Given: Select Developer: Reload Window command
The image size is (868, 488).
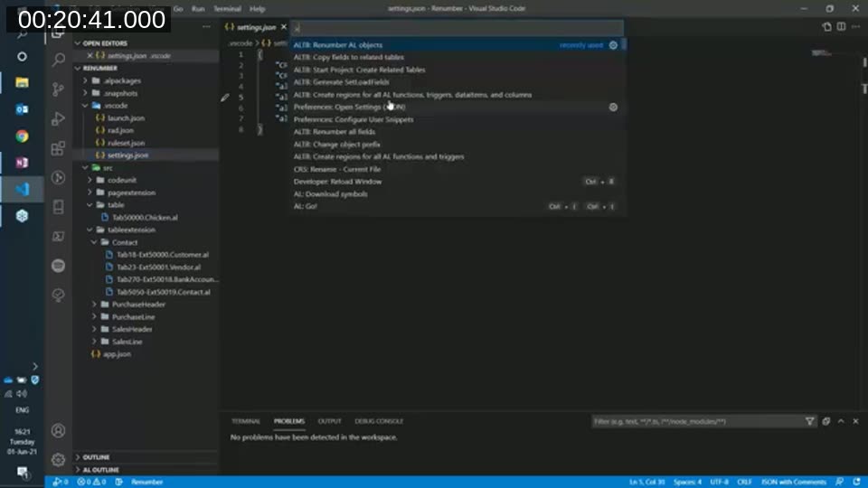Looking at the screenshot, I should click(455, 182).
